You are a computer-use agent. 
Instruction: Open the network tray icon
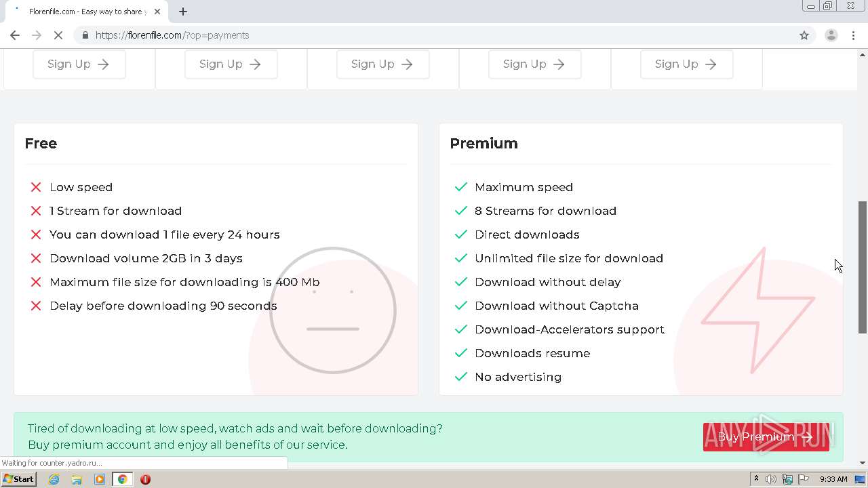coord(787,479)
